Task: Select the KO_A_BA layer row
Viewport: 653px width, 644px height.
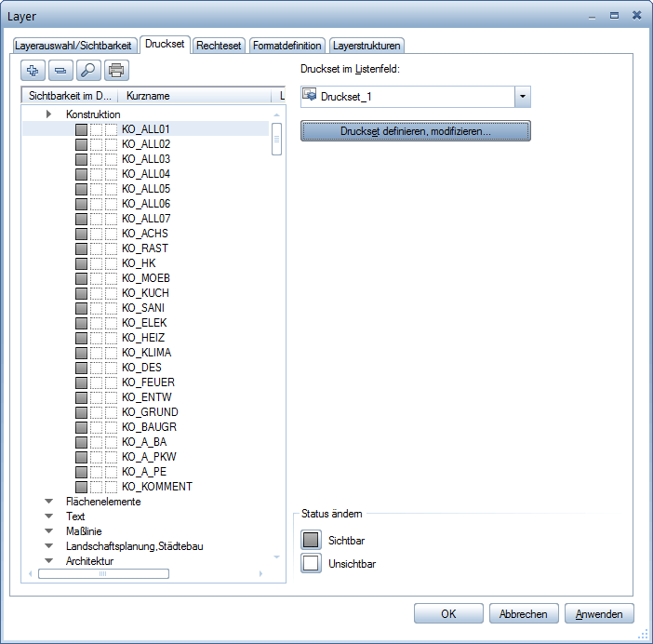Action: 146,442
